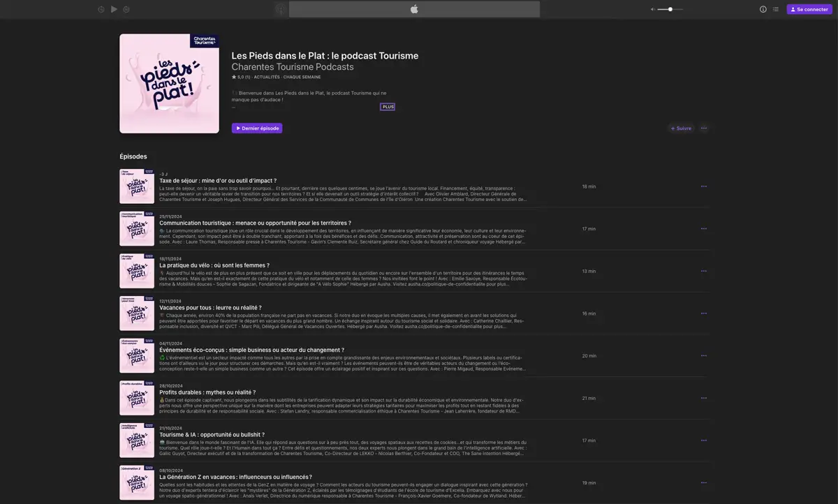
Task: Open more options for Profits durables episode
Action: point(704,398)
